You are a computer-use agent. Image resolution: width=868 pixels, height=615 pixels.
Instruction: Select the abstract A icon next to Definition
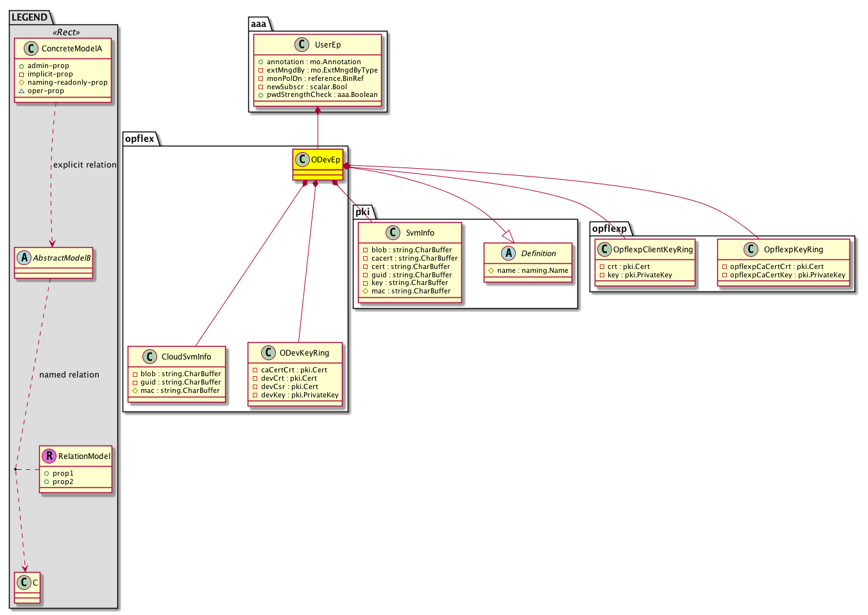coord(509,253)
